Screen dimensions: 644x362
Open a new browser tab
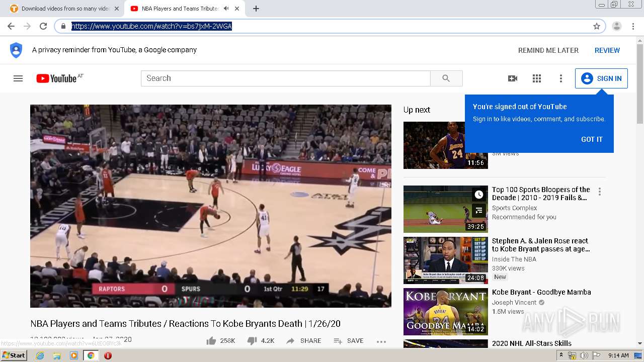pos(256,9)
